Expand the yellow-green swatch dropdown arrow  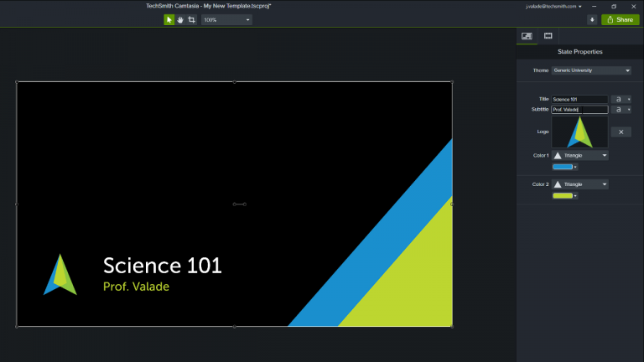click(575, 196)
